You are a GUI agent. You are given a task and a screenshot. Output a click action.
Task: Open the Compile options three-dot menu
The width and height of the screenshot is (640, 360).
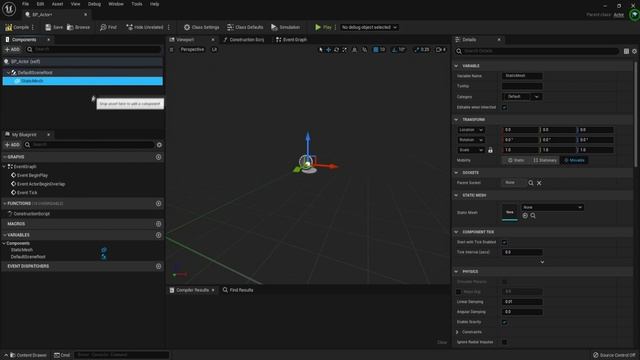(33, 27)
